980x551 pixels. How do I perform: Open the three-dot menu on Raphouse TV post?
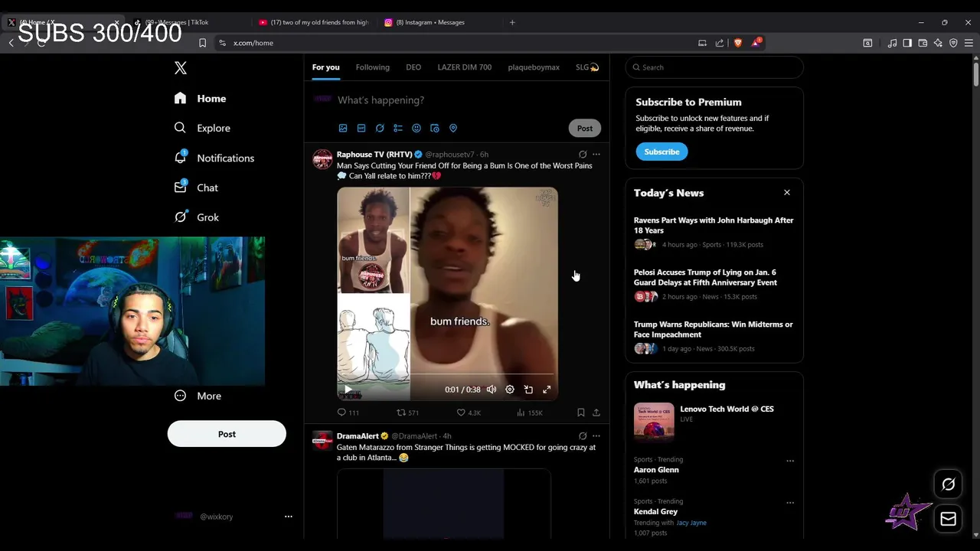(596, 155)
